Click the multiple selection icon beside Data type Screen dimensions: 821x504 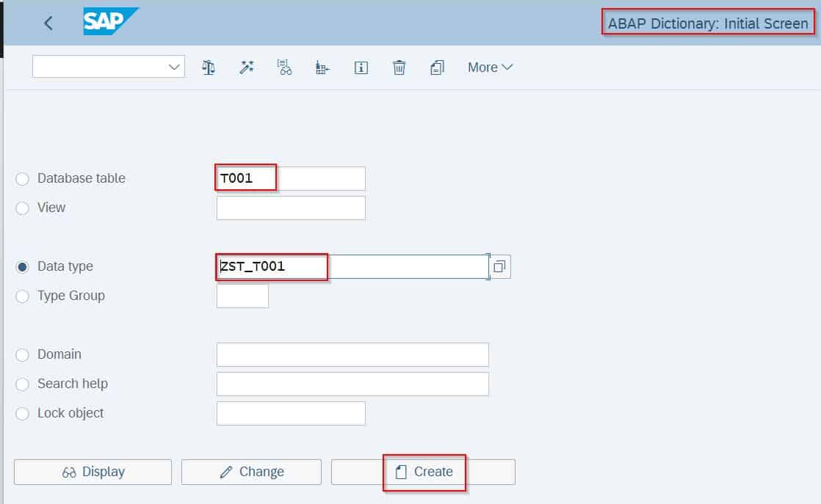coord(501,266)
